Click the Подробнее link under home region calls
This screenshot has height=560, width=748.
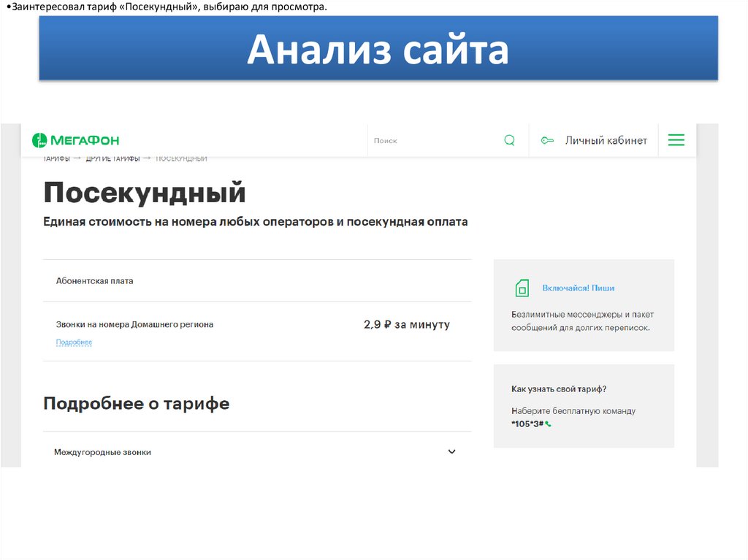click(x=74, y=342)
